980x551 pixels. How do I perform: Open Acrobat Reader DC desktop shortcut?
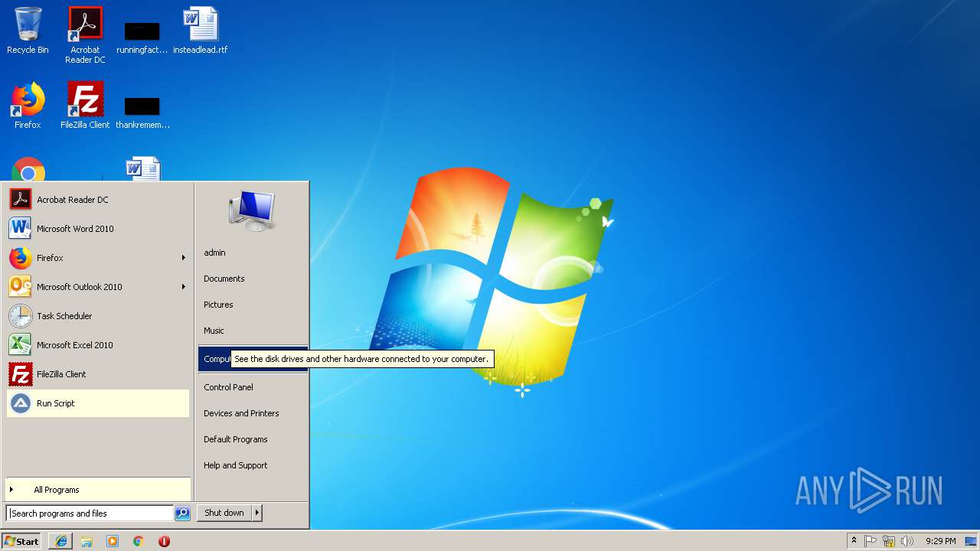[85, 35]
